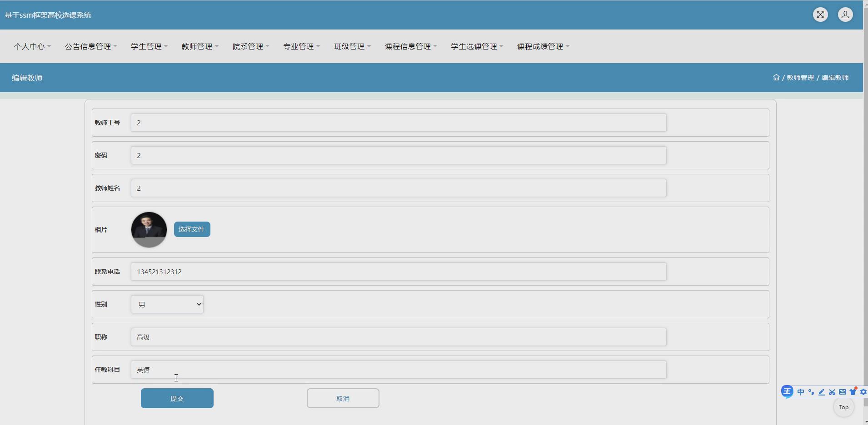Viewport: 868px width, 425px height.
Task: Click the site title 基于ssm框架高校选课系统
Action: coord(48,15)
